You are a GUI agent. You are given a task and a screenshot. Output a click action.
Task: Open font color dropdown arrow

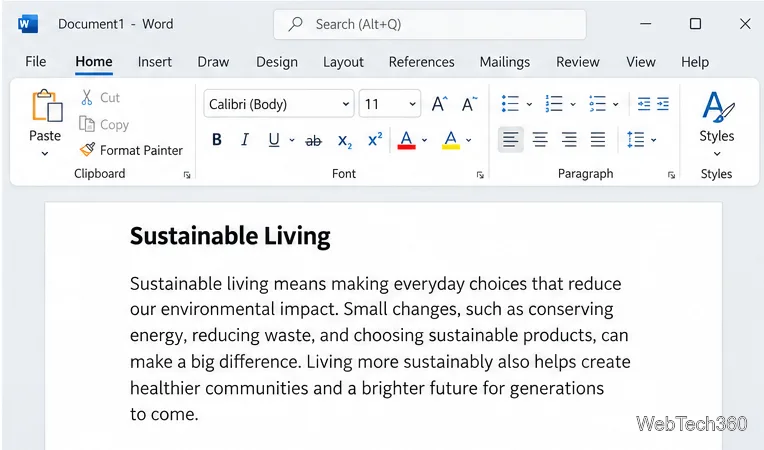(x=424, y=140)
